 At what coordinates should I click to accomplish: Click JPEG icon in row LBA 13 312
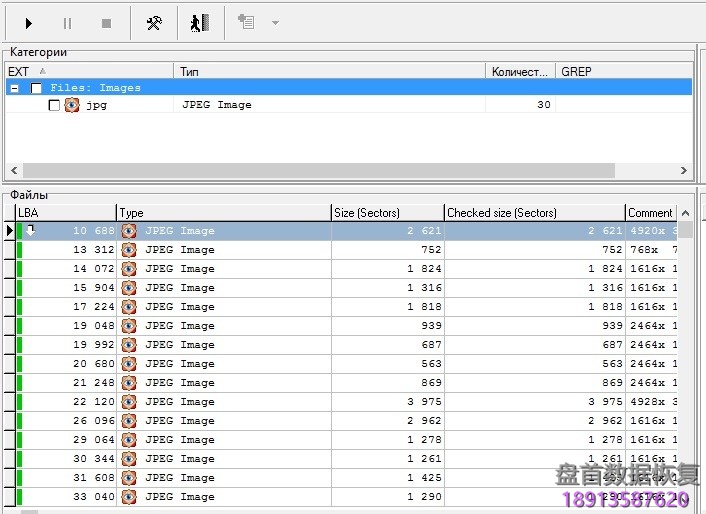pyautogui.click(x=129, y=250)
